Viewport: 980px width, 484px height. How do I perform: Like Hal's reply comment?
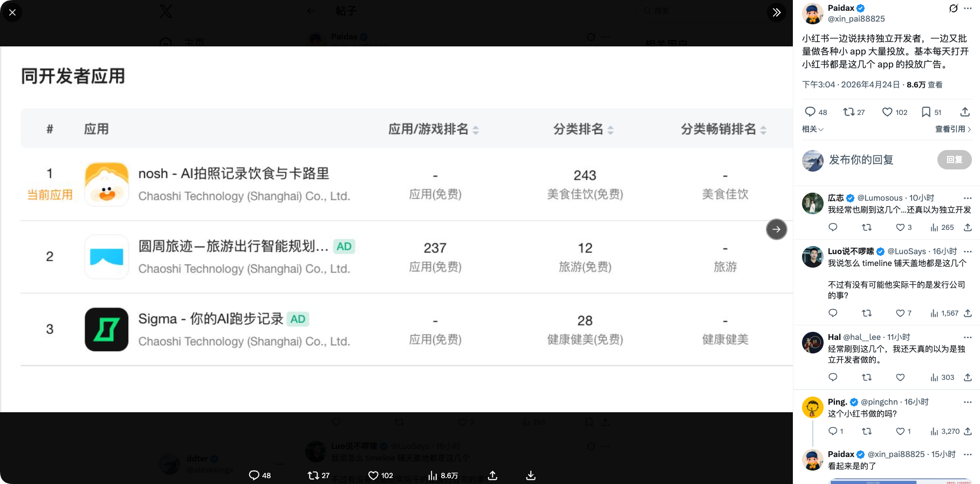pyautogui.click(x=900, y=378)
